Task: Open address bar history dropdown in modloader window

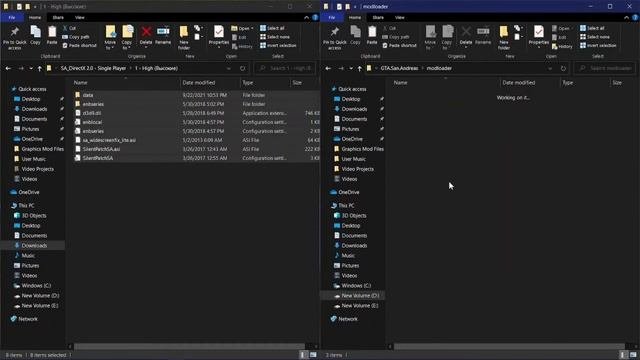Action: (x=550, y=68)
